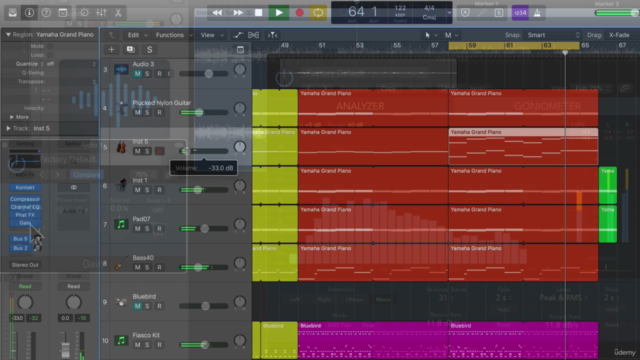Viewport: 640px width, 360px height.
Task: Click bar 65 in the timeline ruler
Action: [585, 45]
